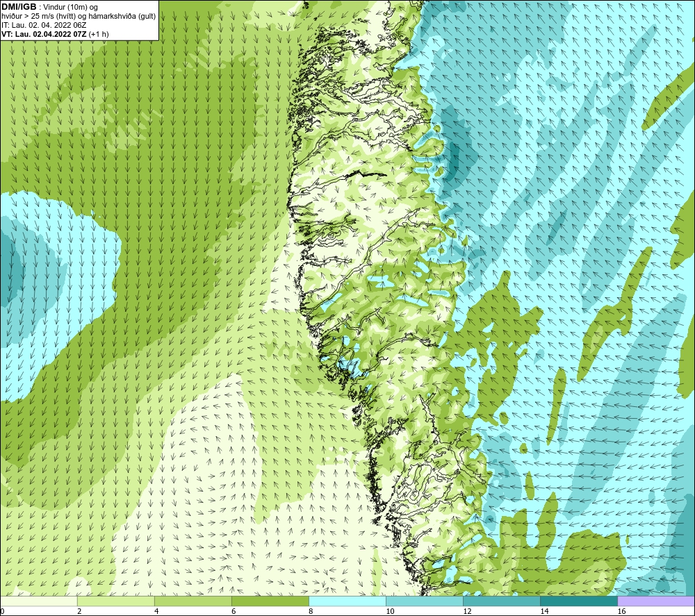695x616 pixels.
Task: Click the legend scale label '4'
Action: point(156,611)
